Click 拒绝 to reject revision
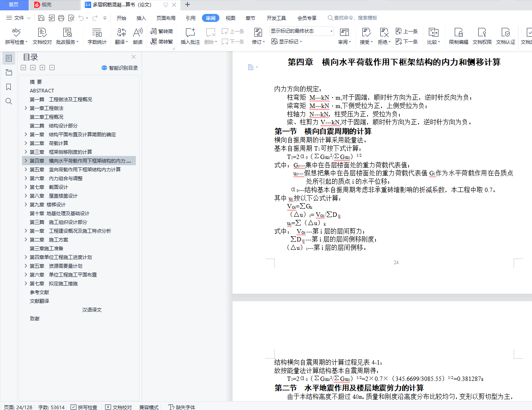532x410 pixels. click(x=384, y=36)
